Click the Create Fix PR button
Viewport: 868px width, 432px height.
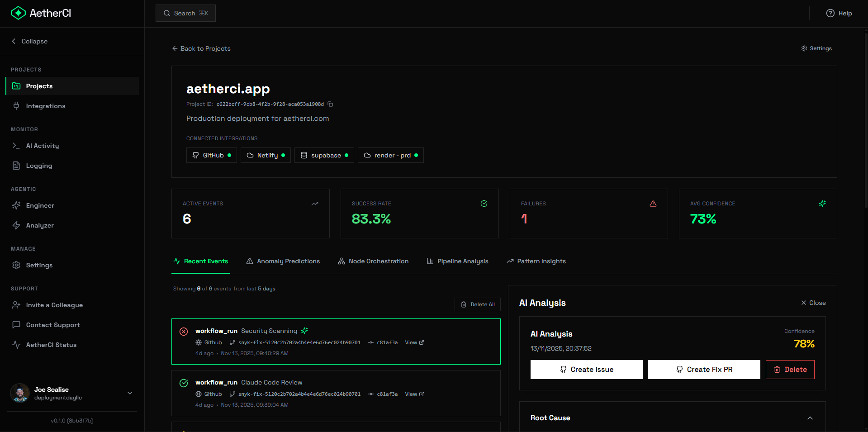pos(704,369)
